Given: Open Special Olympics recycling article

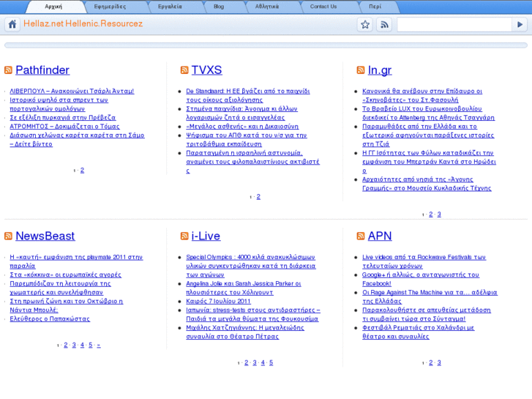Looking at the screenshot, I should 251,266.
